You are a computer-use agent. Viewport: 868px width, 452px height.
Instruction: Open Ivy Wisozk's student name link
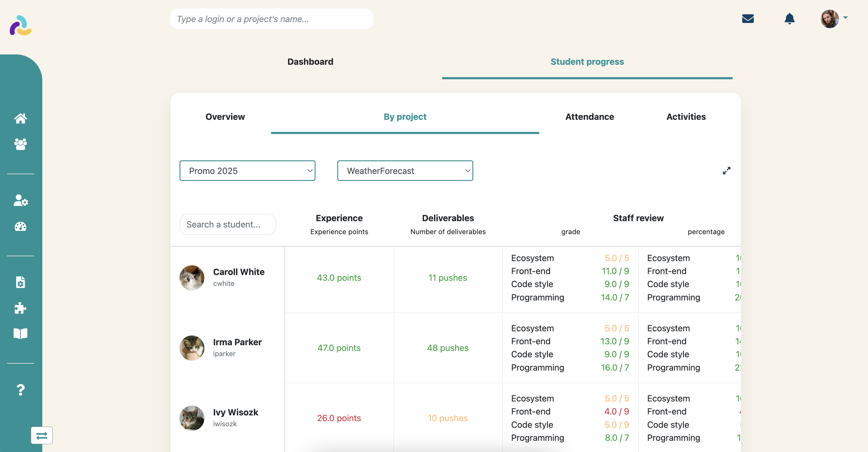pyautogui.click(x=235, y=412)
